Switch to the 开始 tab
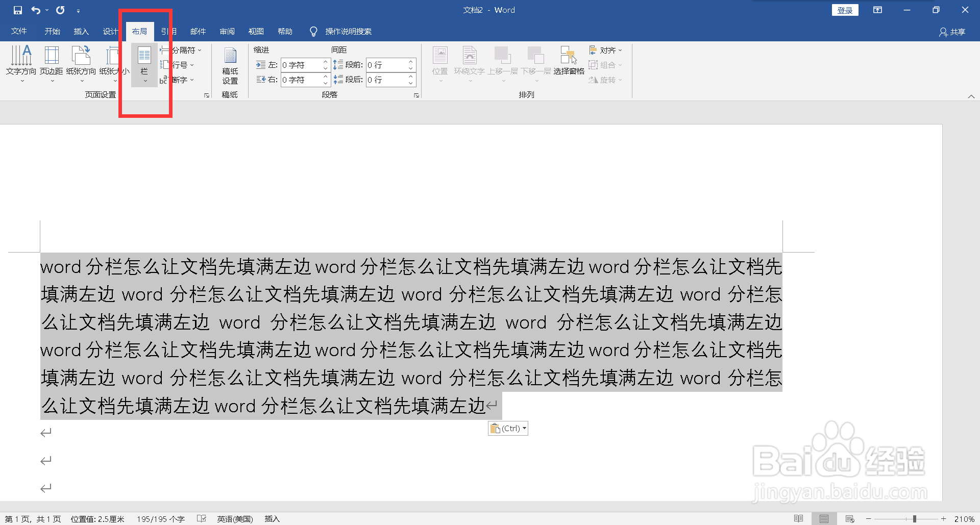The width and height of the screenshot is (980, 525). point(52,32)
